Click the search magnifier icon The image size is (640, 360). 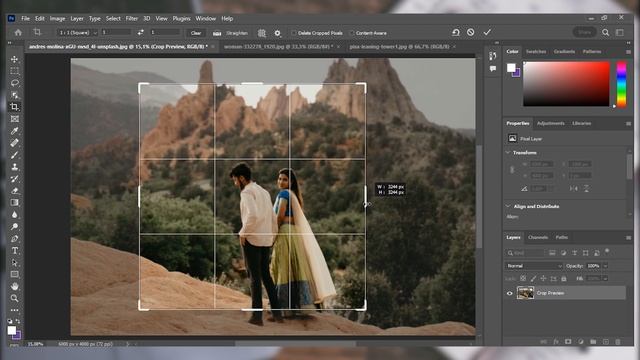606,32
